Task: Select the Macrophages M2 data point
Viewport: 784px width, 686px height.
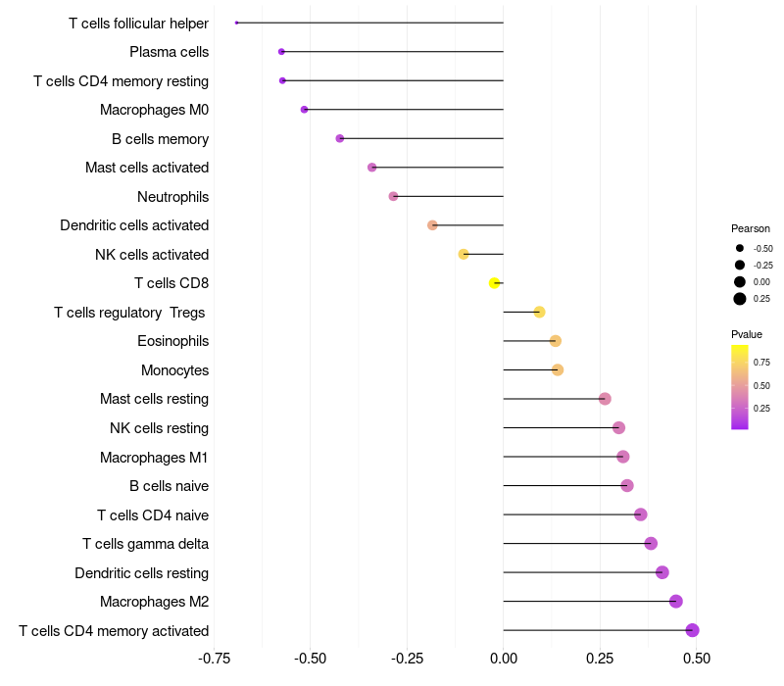Action: [x=675, y=602]
